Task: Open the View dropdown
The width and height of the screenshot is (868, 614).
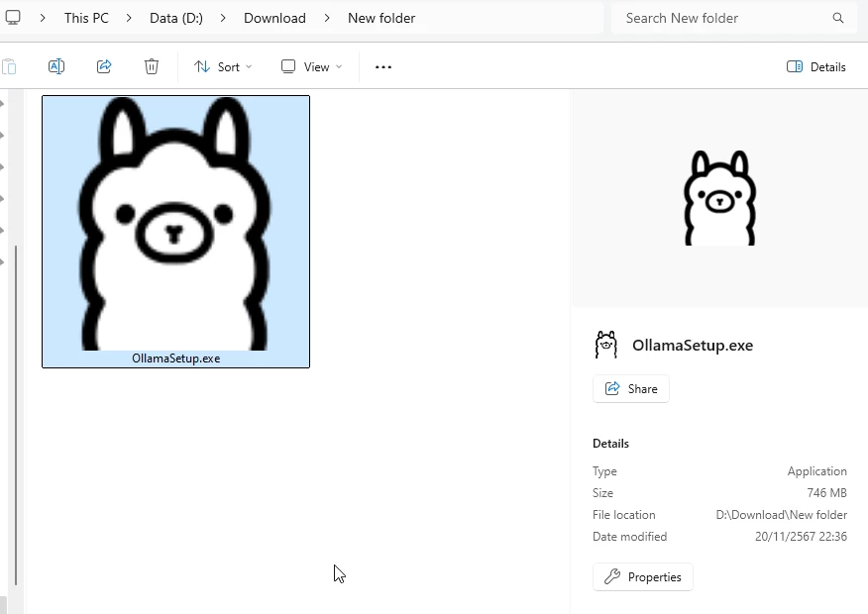Action: [311, 66]
